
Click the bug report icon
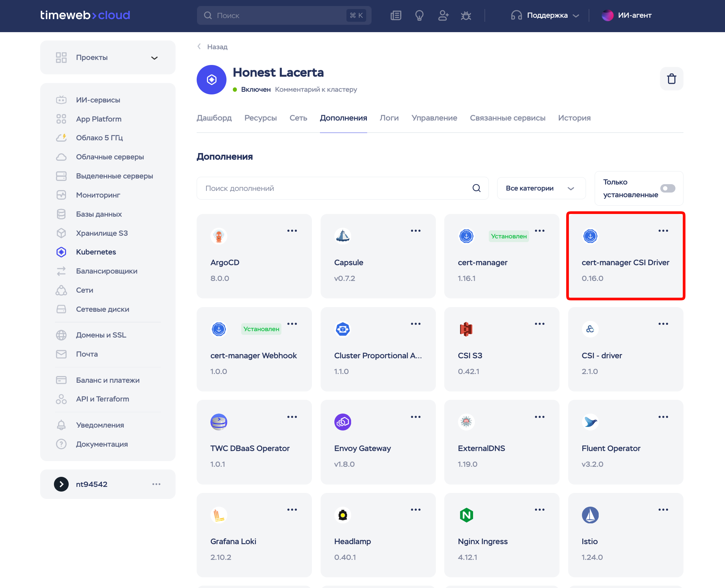tap(466, 16)
